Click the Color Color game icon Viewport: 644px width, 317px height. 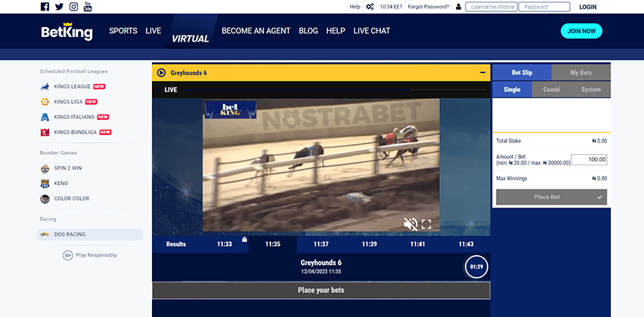[45, 199]
